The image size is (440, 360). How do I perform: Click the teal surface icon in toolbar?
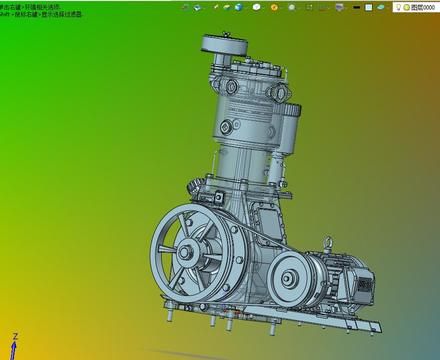click(x=380, y=7)
